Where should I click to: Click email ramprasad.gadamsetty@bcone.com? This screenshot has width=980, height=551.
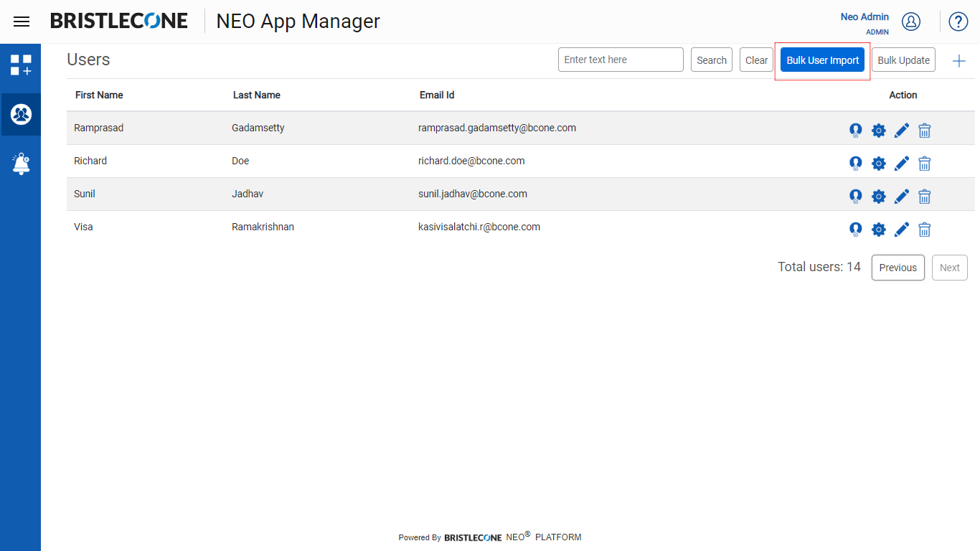coord(497,128)
